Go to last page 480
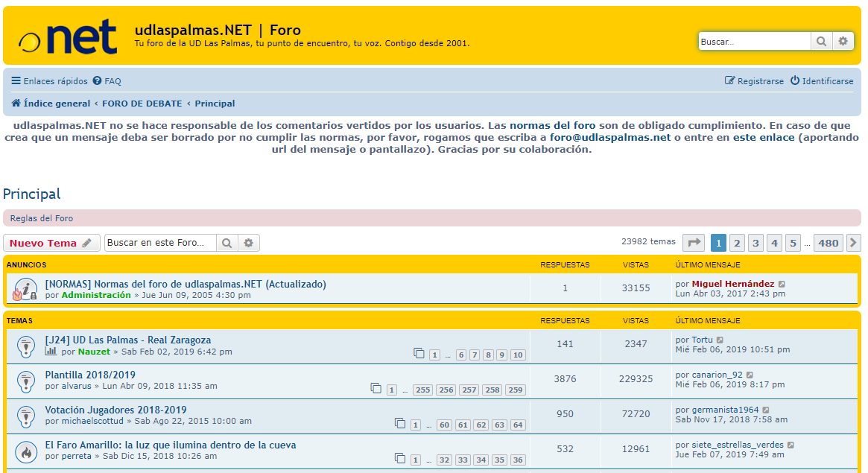 click(829, 243)
